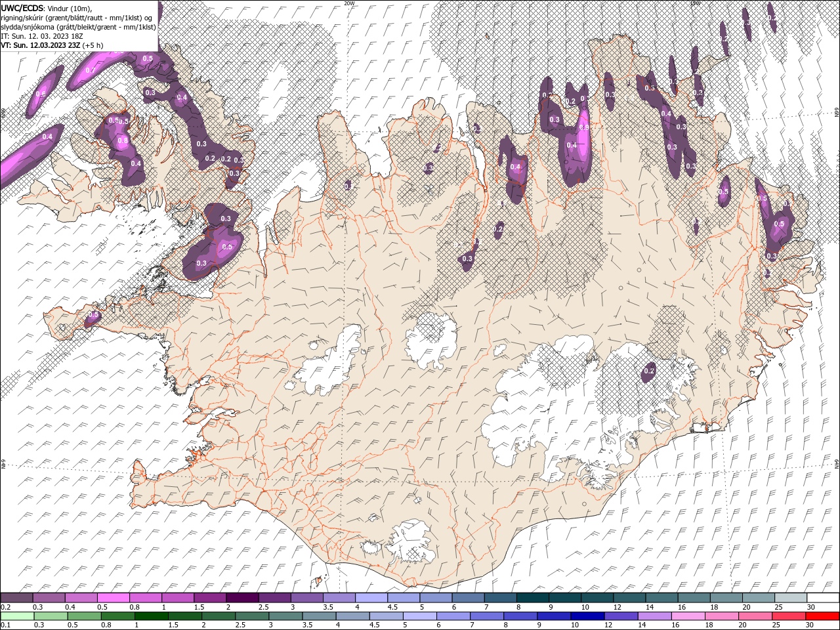The image size is (840, 630).
Task: Click the 3.5 swatch in the lower rain legend row
Action: point(319,616)
